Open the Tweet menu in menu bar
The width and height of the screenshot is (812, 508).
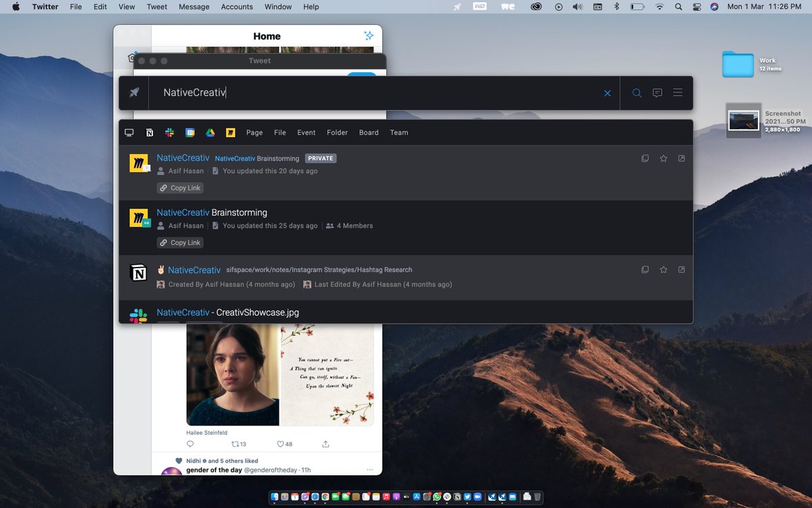pyautogui.click(x=157, y=7)
